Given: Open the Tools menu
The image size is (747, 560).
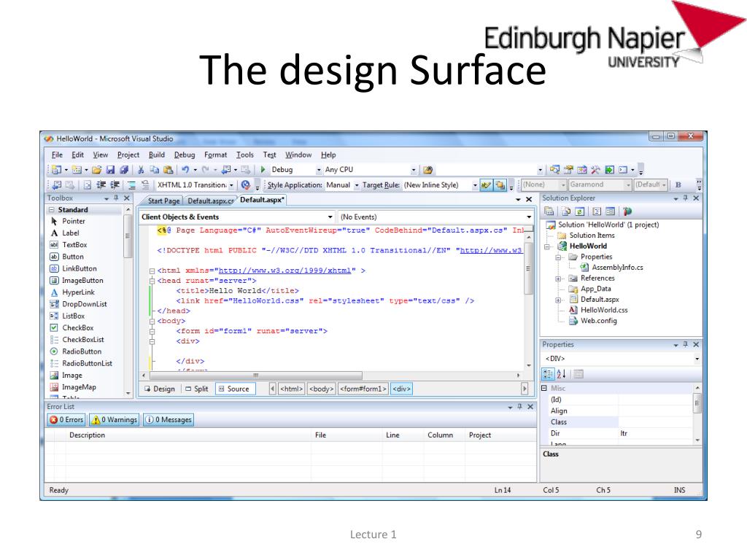Looking at the screenshot, I should [x=245, y=155].
